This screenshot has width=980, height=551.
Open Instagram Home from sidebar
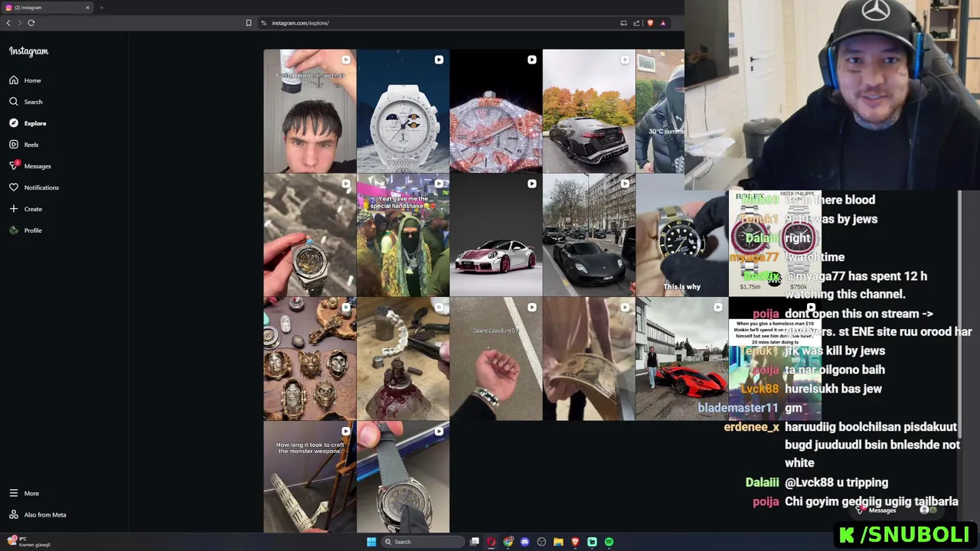click(25, 80)
